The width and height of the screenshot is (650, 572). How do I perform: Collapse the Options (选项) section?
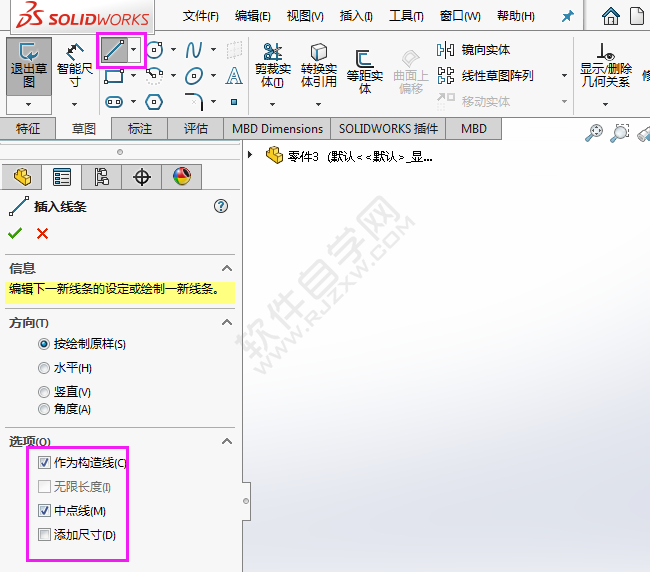tap(227, 441)
